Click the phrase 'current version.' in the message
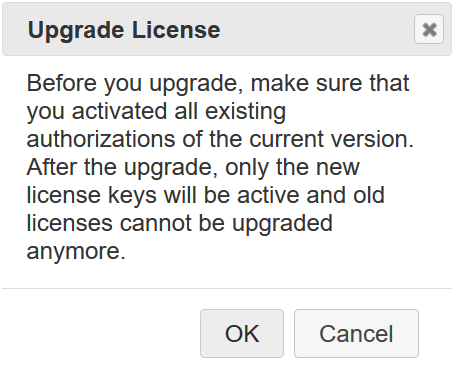 pos(331,139)
